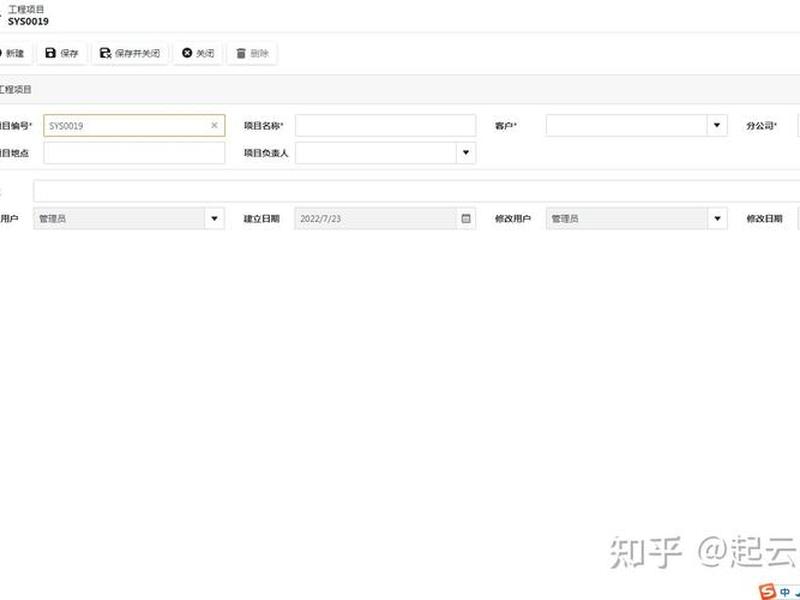Open the 客户 dropdown arrow

coord(717,126)
